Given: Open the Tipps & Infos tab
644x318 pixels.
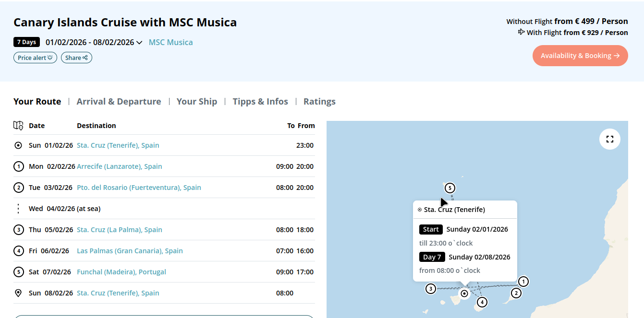Looking at the screenshot, I should [260, 102].
